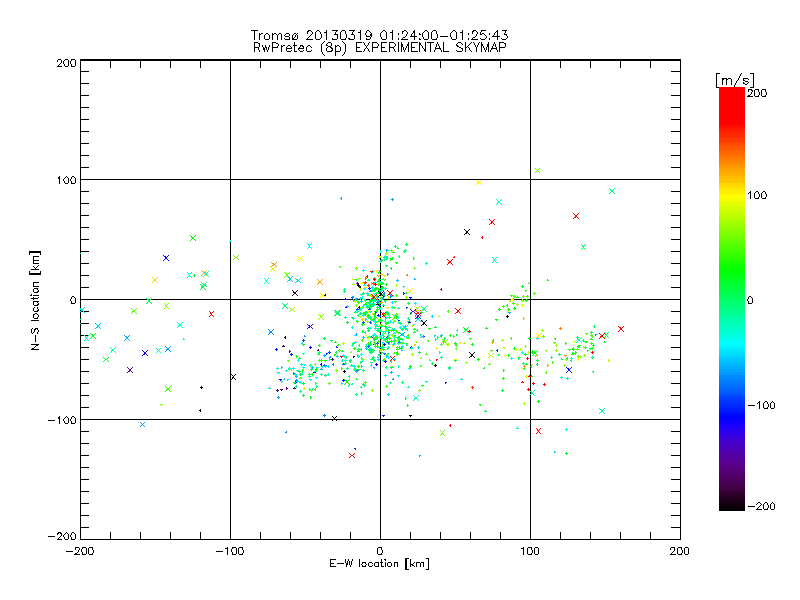Click the color bar scale value -100

click(x=761, y=406)
